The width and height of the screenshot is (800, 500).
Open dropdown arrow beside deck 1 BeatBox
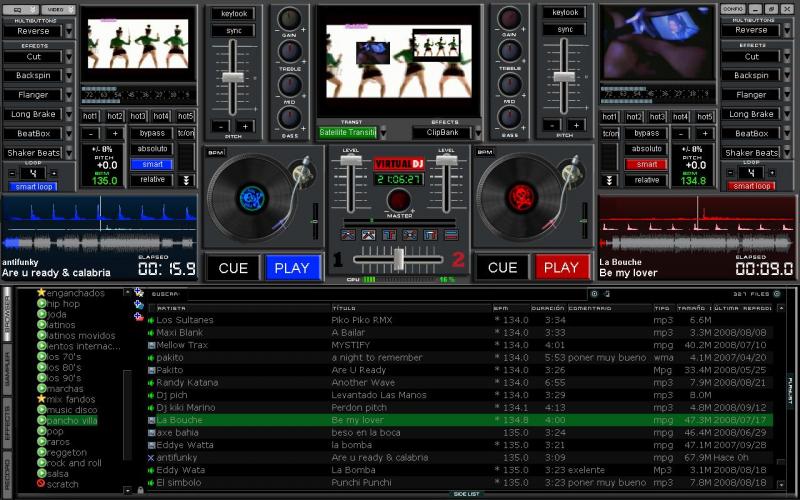(x=69, y=134)
